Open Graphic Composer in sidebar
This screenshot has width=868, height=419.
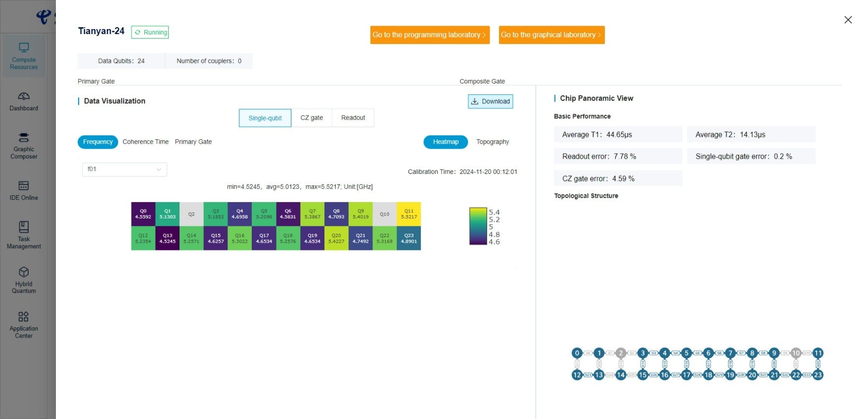pyautogui.click(x=24, y=146)
